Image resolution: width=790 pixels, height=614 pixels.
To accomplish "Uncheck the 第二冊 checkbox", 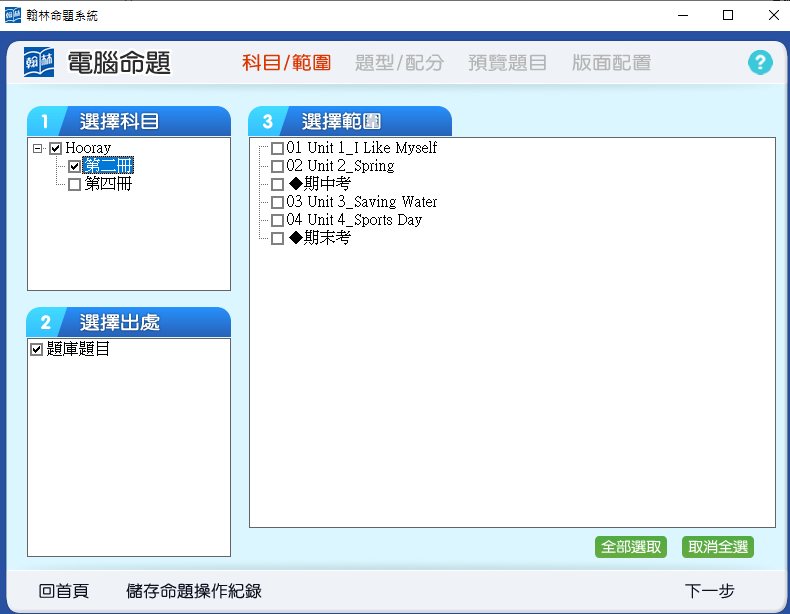I will pyautogui.click(x=75, y=166).
